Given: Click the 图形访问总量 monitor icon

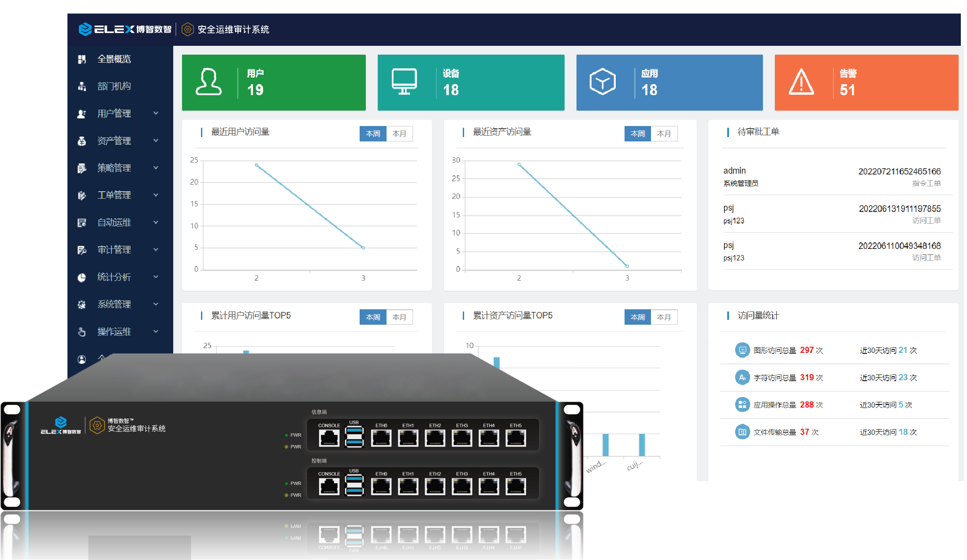Looking at the screenshot, I should click(x=742, y=350).
